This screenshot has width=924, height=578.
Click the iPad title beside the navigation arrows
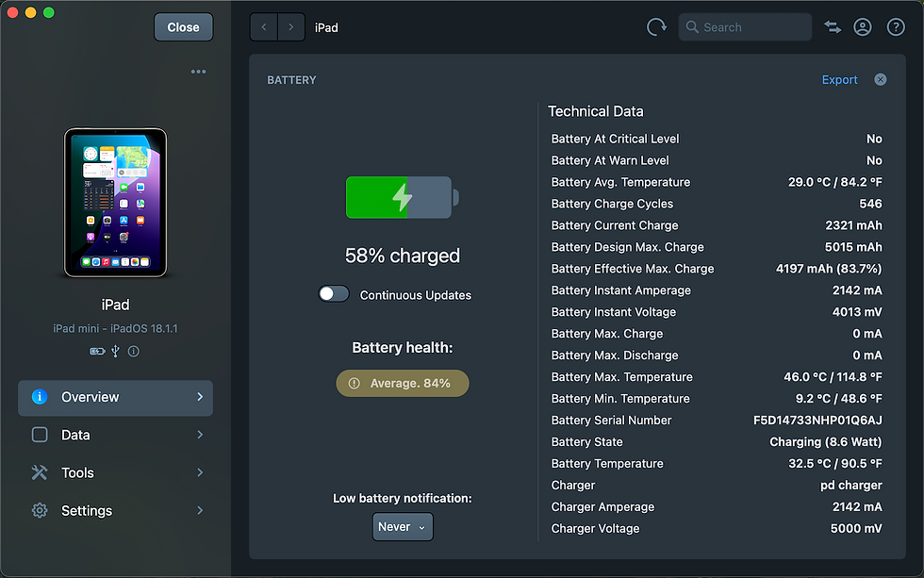[326, 27]
